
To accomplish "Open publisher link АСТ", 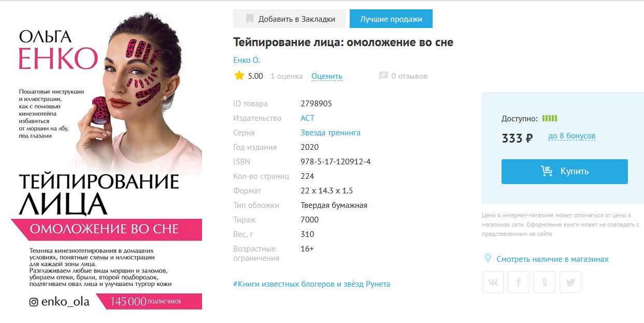I will (x=307, y=118).
